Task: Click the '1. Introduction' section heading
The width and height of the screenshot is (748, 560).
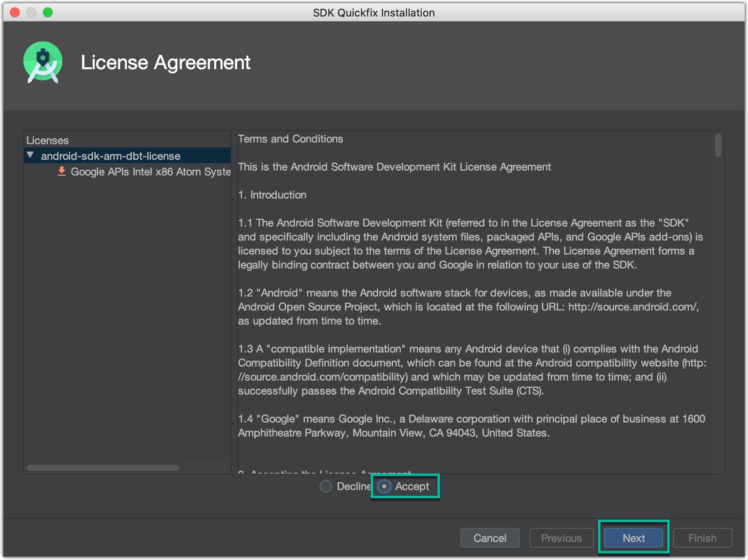Action: [272, 195]
